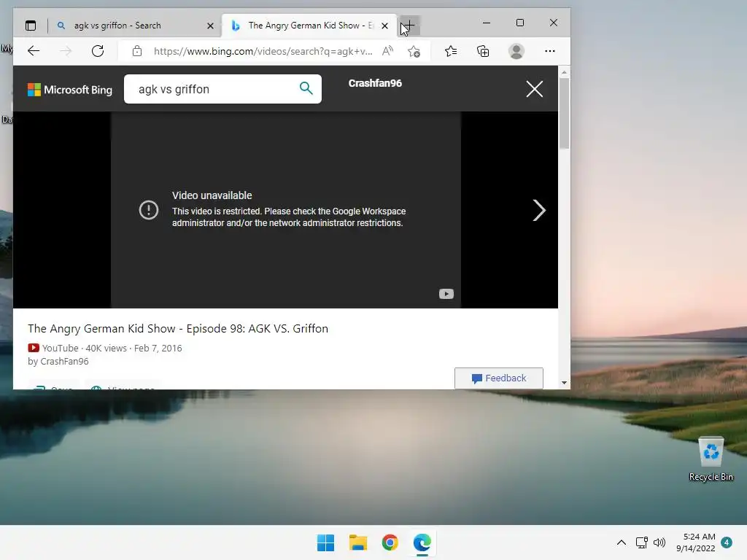
Task: Open Settings and more ellipsis menu
Action: click(550, 51)
